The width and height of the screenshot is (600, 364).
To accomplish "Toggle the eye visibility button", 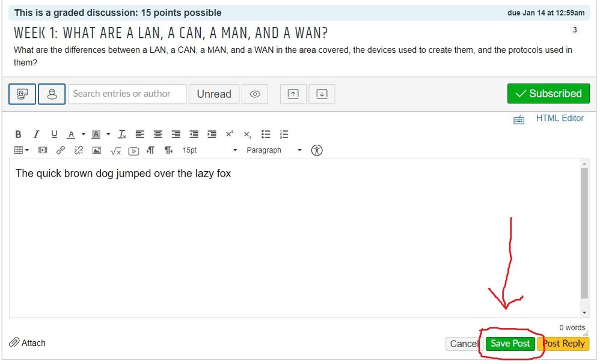I will pyautogui.click(x=255, y=94).
